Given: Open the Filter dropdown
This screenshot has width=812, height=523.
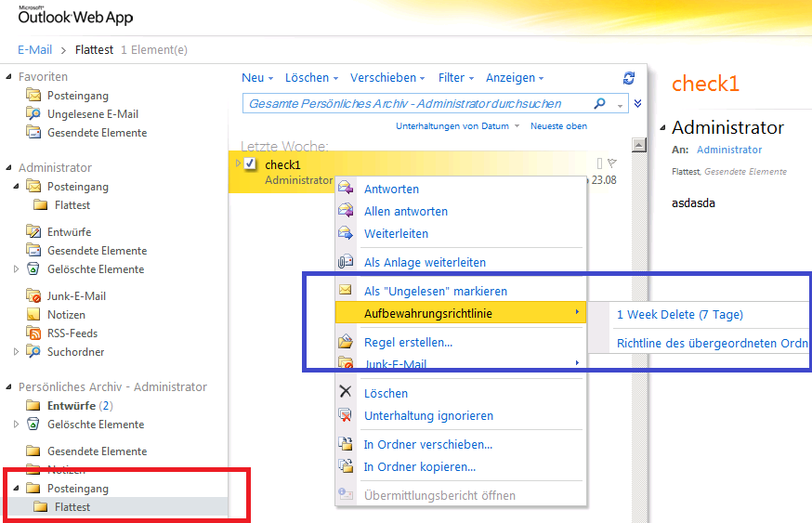Looking at the screenshot, I should (x=456, y=78).
